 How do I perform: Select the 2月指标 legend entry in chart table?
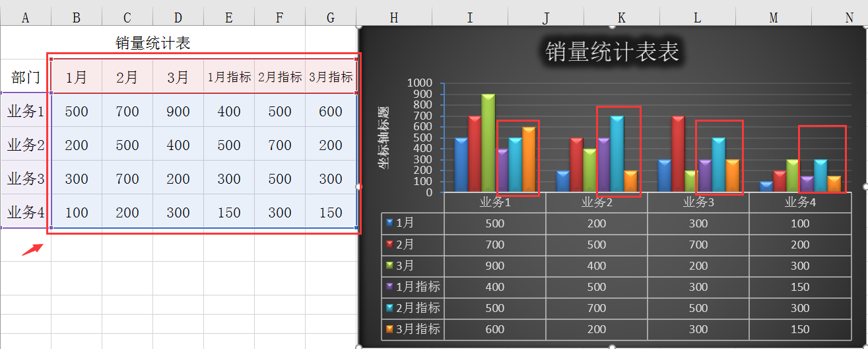[413, 308]
